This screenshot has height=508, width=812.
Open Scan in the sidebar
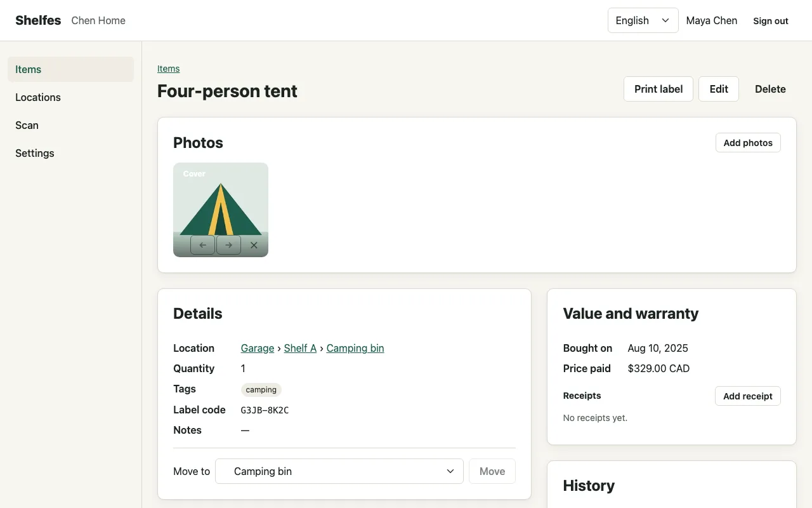point(70,125)
